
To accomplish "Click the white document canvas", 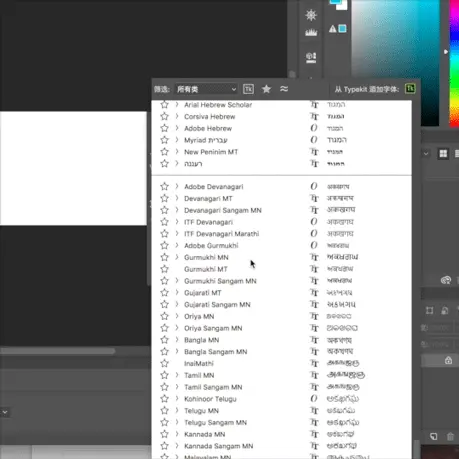I will pyautogui.click(x=73, y=168).
